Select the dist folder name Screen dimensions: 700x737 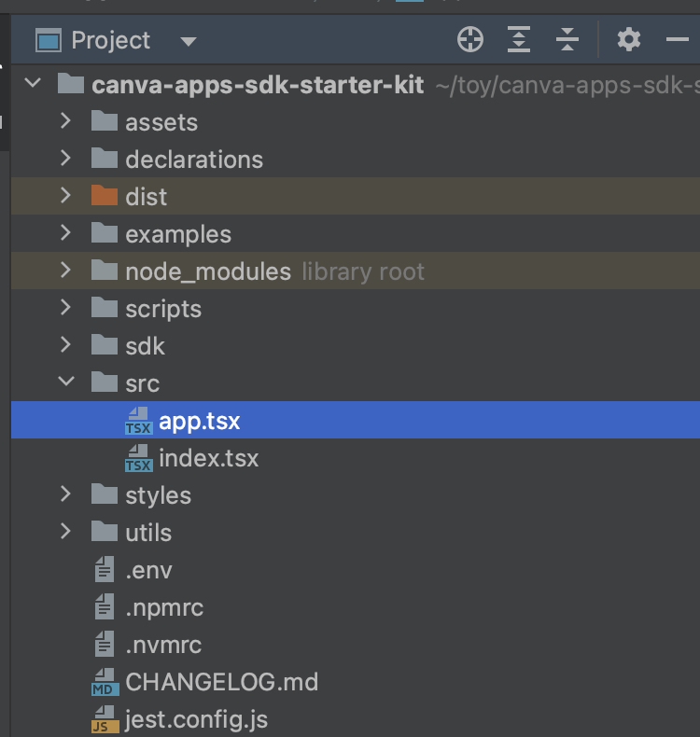pyautogui.click(x=146, y=197)
